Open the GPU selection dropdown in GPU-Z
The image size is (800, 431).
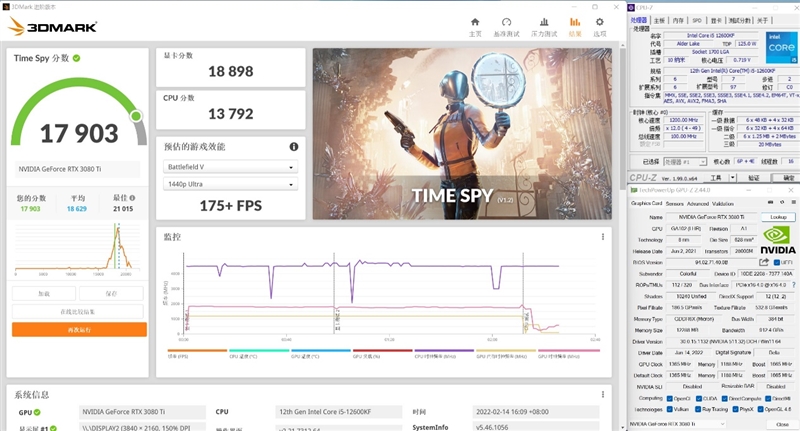(x=678, y=424)
